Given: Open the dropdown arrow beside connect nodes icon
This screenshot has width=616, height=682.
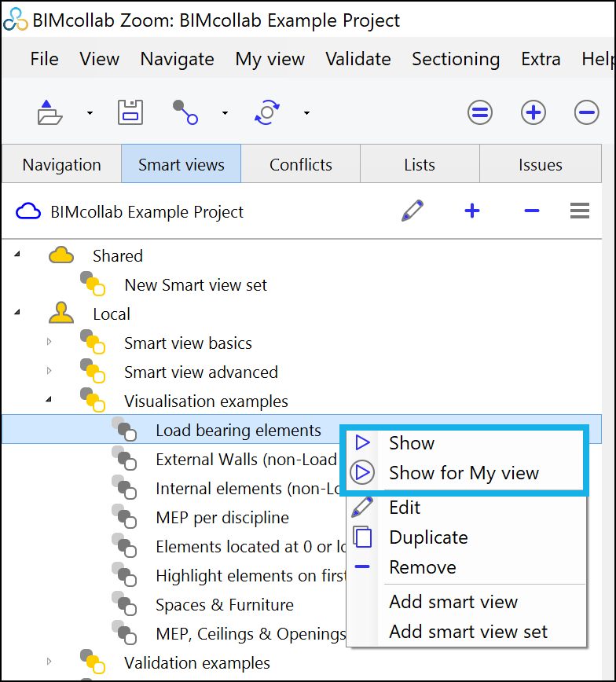Looking at the screenshot, I should (225, 113).
